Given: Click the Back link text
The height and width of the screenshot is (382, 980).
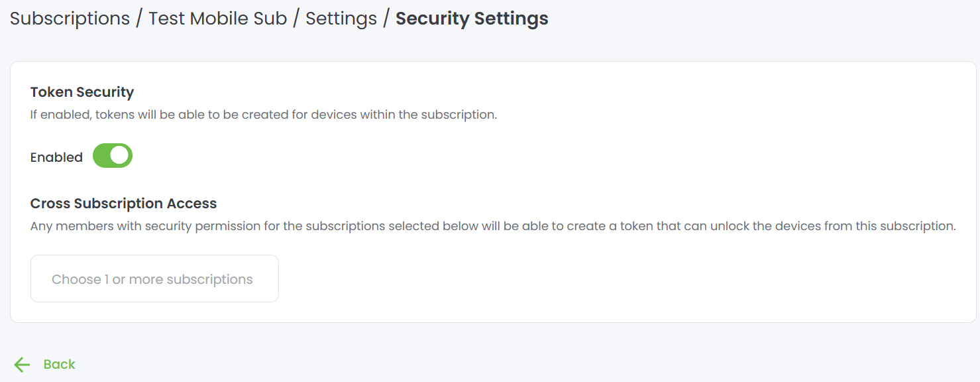Looking at the screenshot, I should click(59, 364).
